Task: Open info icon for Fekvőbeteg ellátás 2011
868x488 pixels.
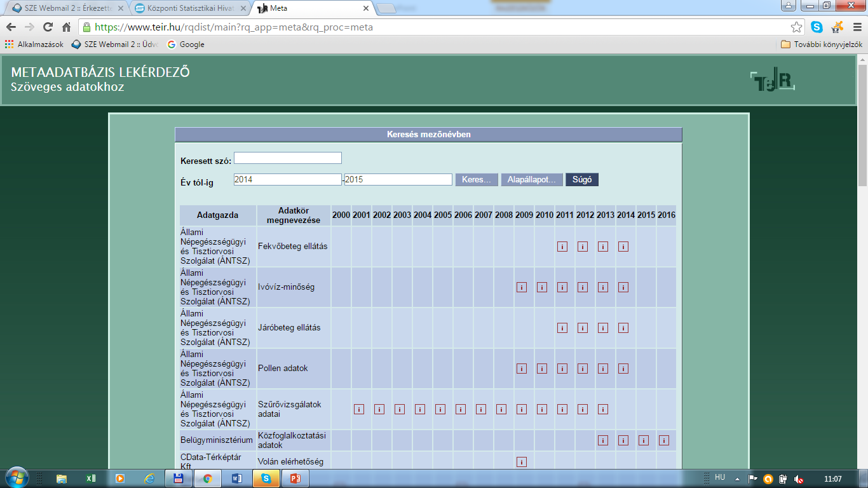Action: click(562, 247)
